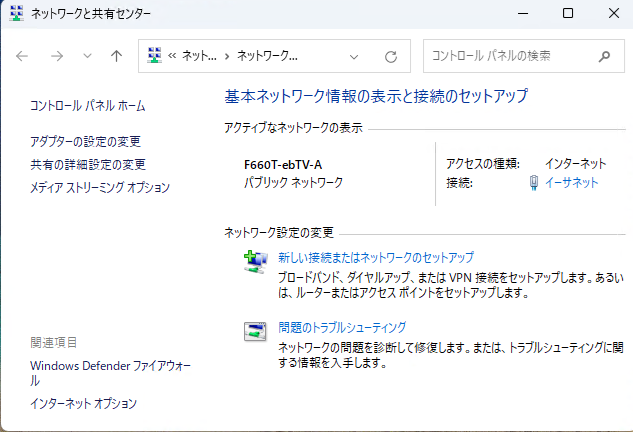Open 共有の詳細設定の変更
The width and height of the screenshot is (633, 432).
(x=88, y=164)
